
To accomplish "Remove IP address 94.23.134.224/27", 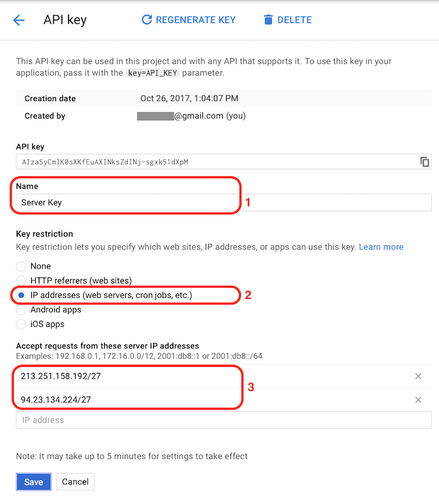I will (418, 400).
